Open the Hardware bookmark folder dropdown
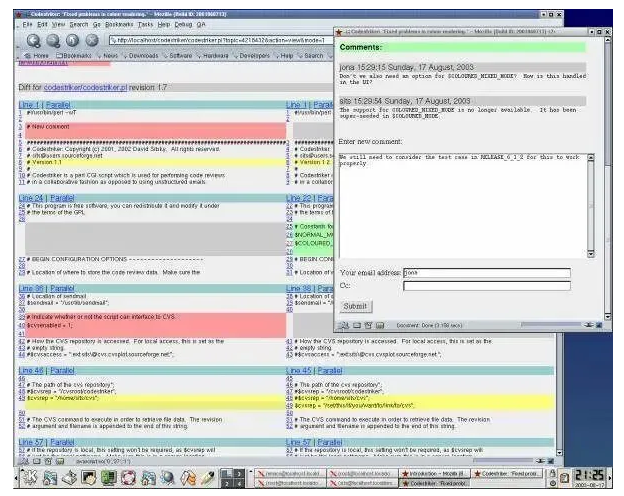This screenshot has height=496, width=624. (213, 56)
